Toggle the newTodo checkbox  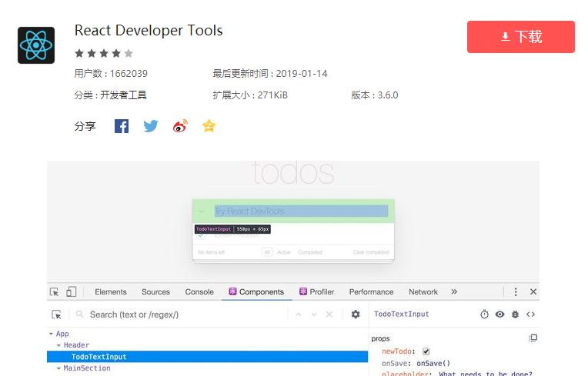(426, 351)
